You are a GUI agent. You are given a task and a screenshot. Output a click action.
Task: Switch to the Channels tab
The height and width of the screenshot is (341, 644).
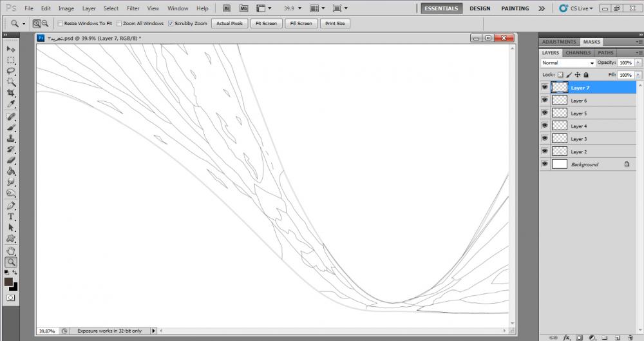tap(578, 53)
